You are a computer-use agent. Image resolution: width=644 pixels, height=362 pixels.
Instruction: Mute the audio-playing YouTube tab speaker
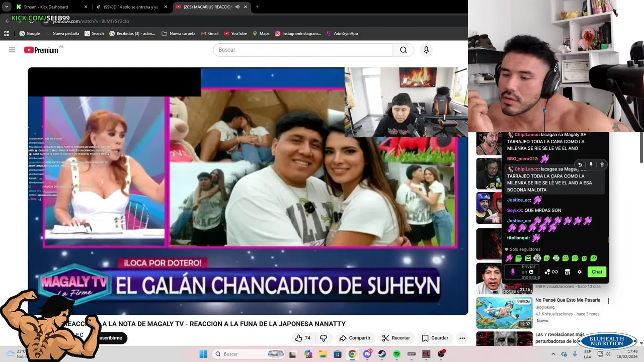pyautogui.click(x=237, y=7)
